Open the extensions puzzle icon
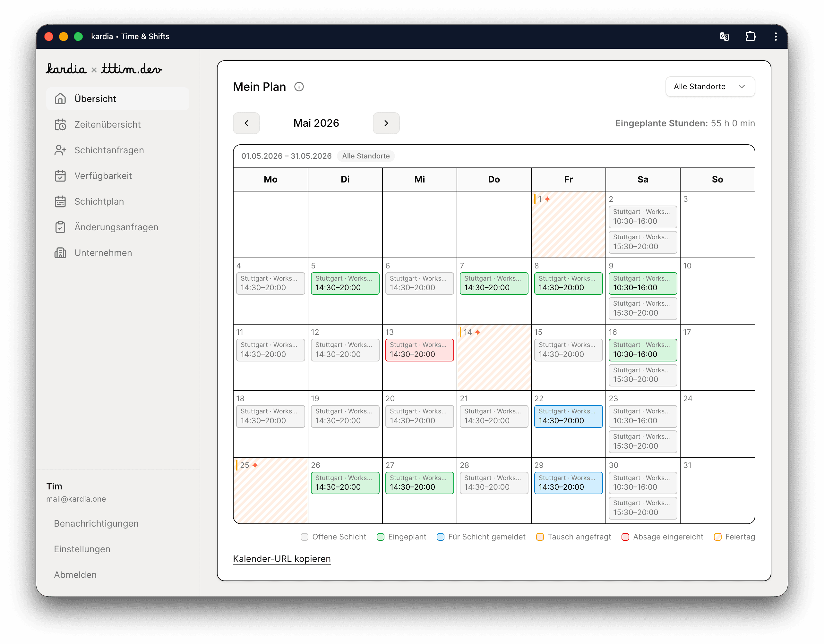 pyautogui.click(x=750, y=37)
